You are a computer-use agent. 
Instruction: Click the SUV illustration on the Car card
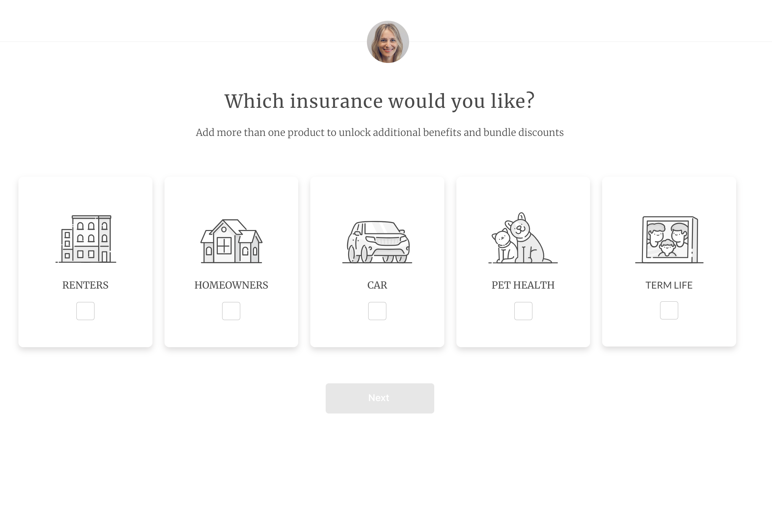tap(377, 241)
